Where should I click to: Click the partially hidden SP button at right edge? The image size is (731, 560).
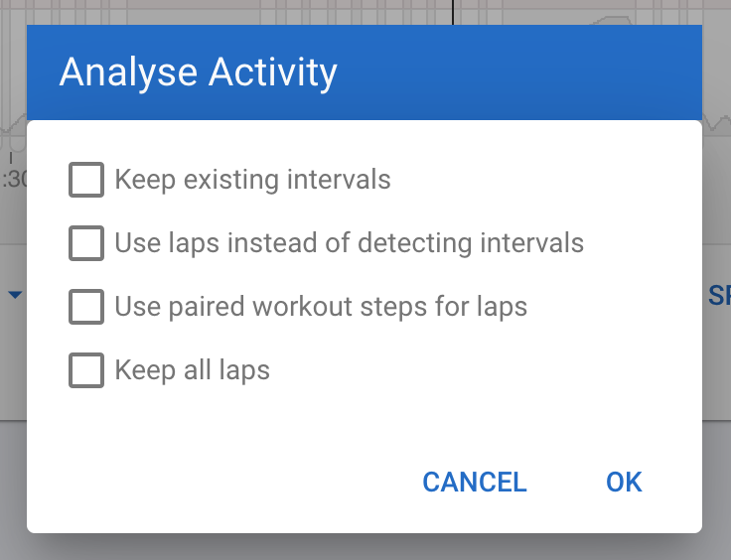tap(719, 296)
